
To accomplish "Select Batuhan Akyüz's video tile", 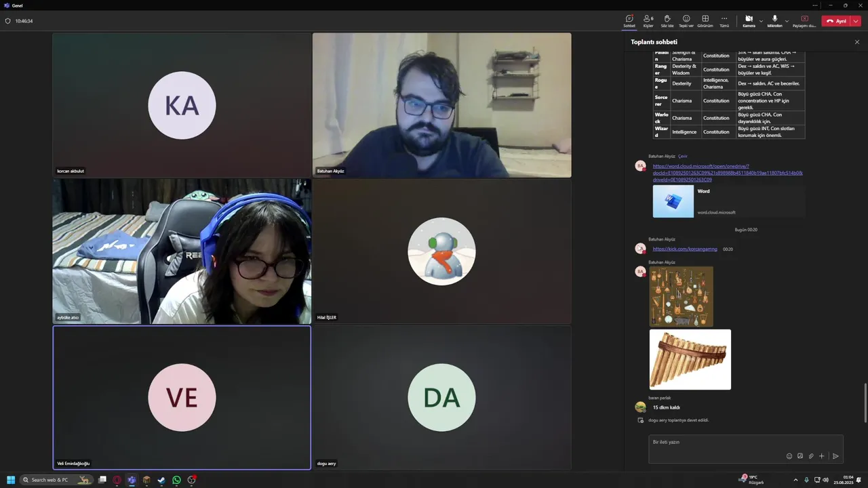I will click(442, 105).
